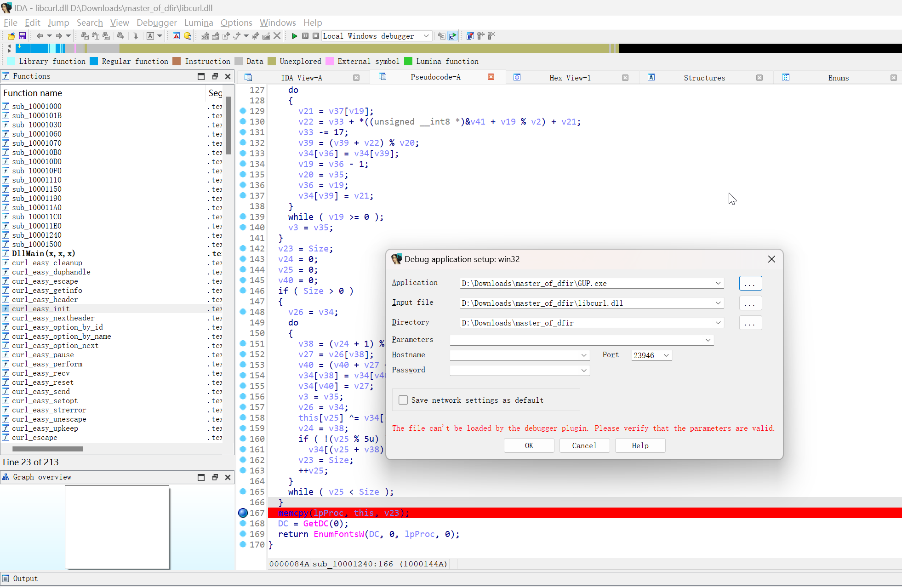Click the jump down arrow icon
The width and height of the screenshot is (902, 588).
tap(136, 36)
